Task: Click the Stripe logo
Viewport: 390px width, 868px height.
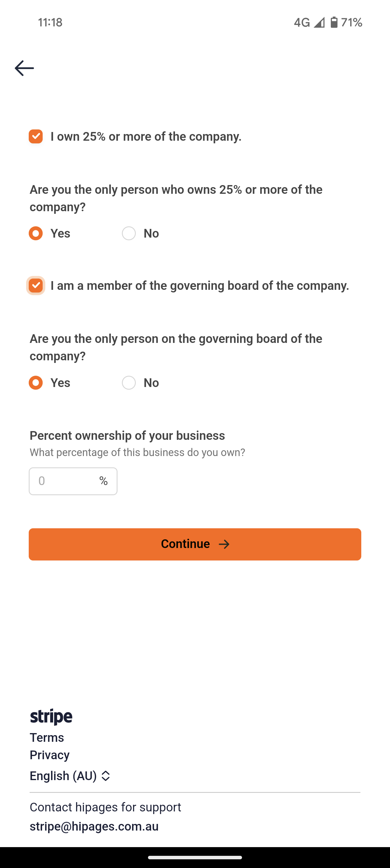Action: pyautogui.click(x=51, y=717)
